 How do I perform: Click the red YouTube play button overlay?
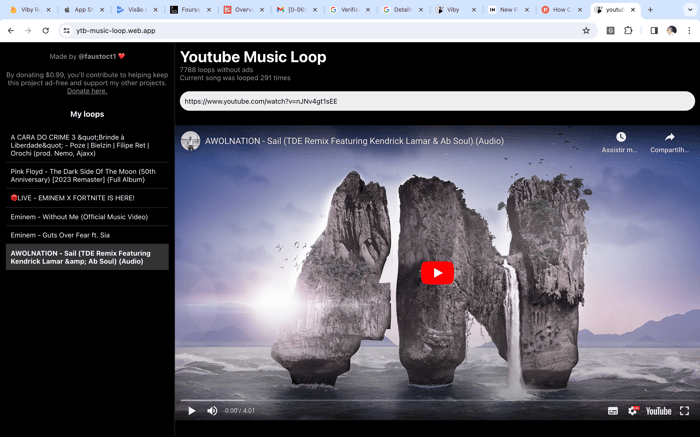click(x=437, y=272)
